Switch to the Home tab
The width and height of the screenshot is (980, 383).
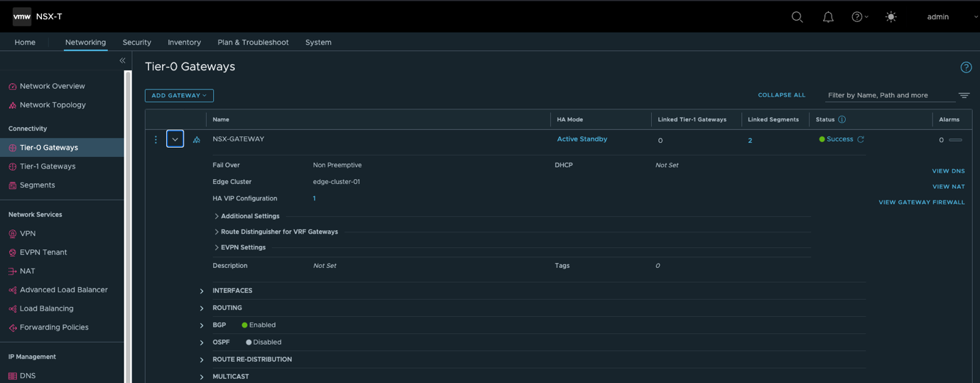[25, 42]
